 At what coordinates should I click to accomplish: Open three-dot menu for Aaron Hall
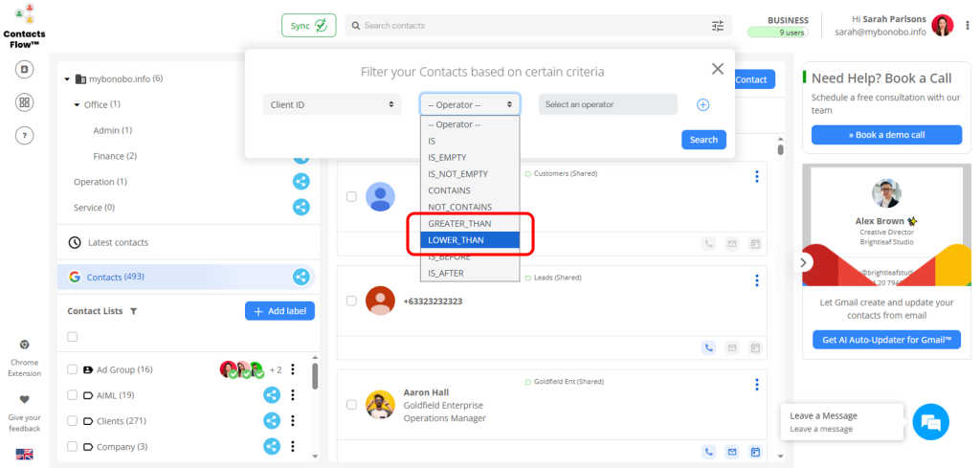coord(756,385)
